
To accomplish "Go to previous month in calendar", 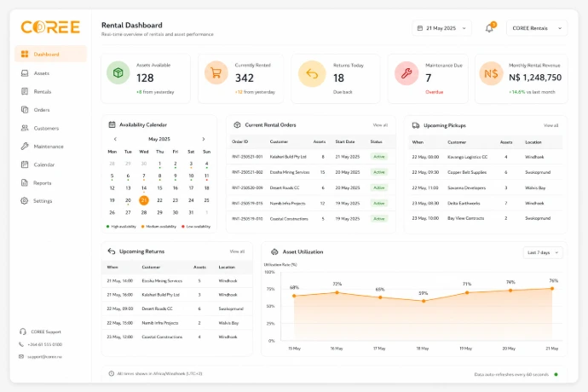I will 115,139.
